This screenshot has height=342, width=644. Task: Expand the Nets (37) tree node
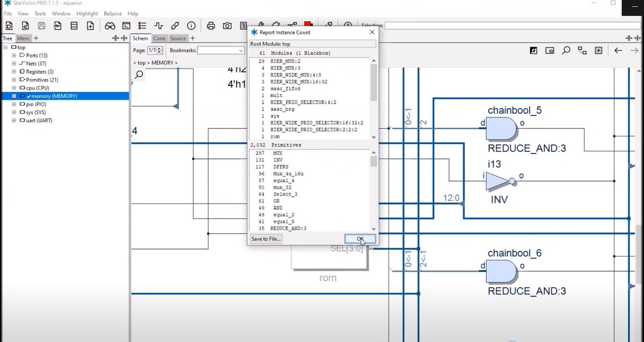click(14, 63)
